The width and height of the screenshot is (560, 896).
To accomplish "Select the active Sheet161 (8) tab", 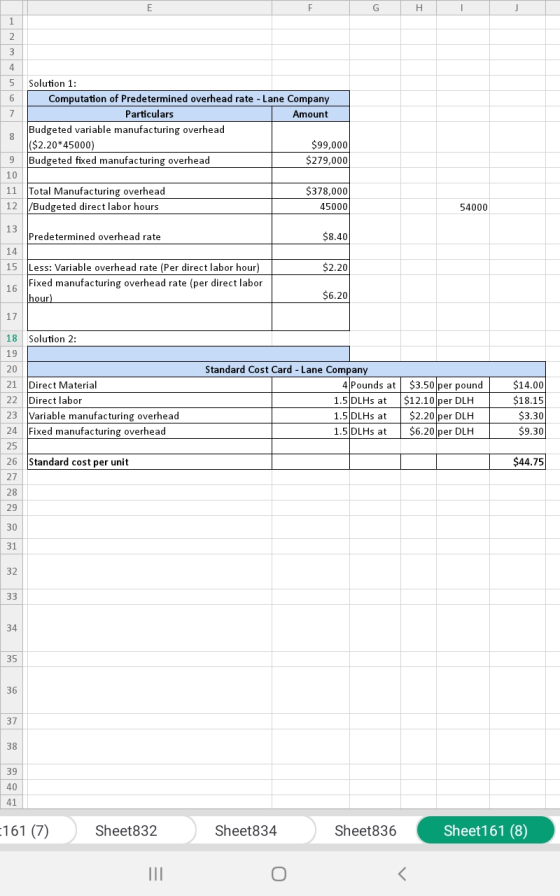I will pos(486,830).
